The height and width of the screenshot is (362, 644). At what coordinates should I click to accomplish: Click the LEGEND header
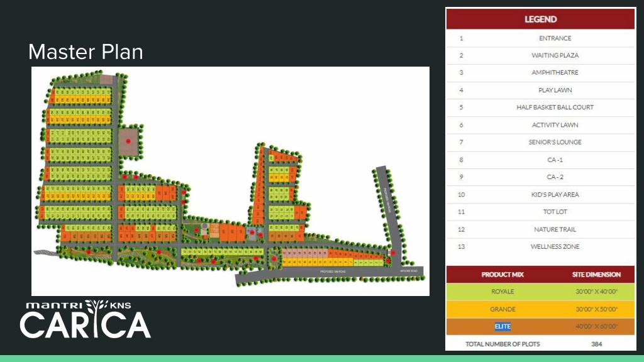tap(540, 19)
